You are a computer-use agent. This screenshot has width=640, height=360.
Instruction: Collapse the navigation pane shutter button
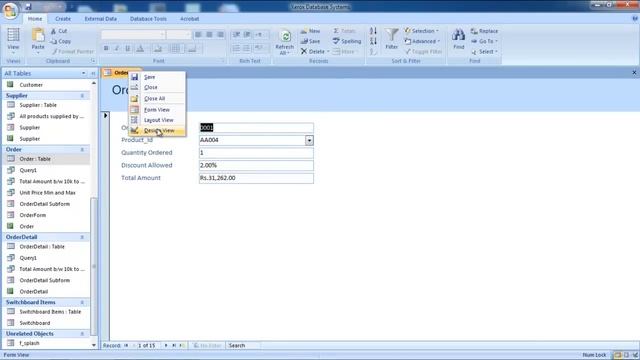pyautogui.click(x=93, y=73)
